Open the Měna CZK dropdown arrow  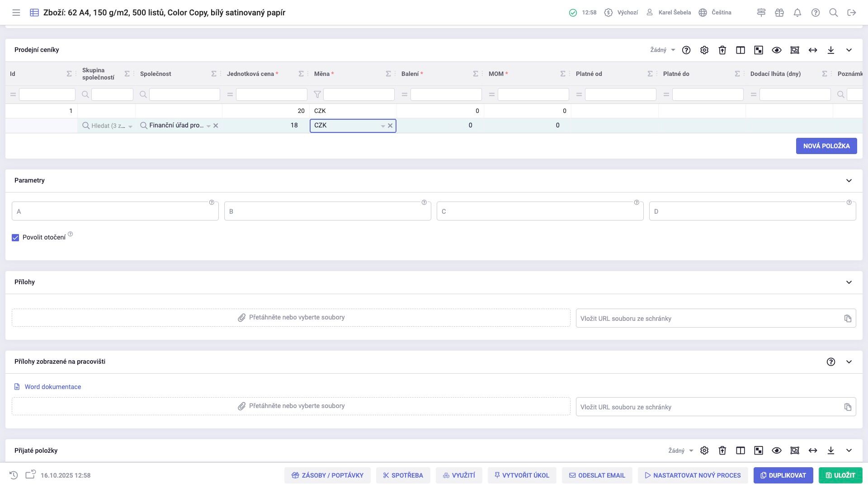pos(383,126)
